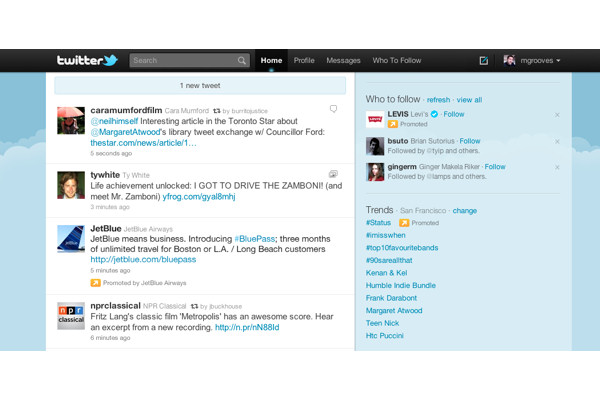Follow gingerm from suggestions
This screenshot has height=400, width=600.
(x=494, y=167)
